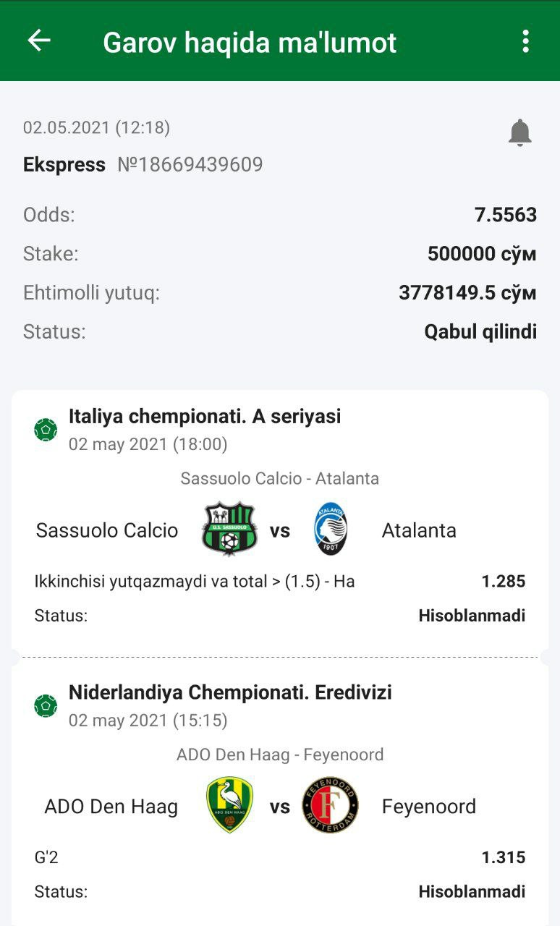Screen dimensions: 560x926
Task: Click the Feyenoord Rotterdam crest
Action: click(331, 805)
